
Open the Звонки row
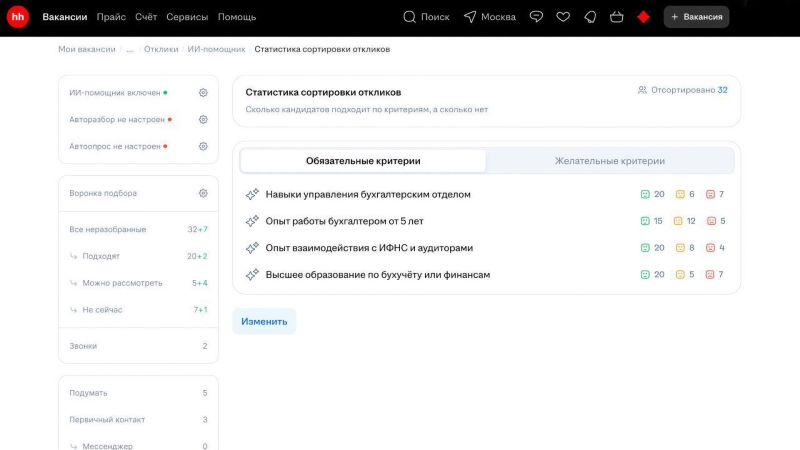pos(138,346)
